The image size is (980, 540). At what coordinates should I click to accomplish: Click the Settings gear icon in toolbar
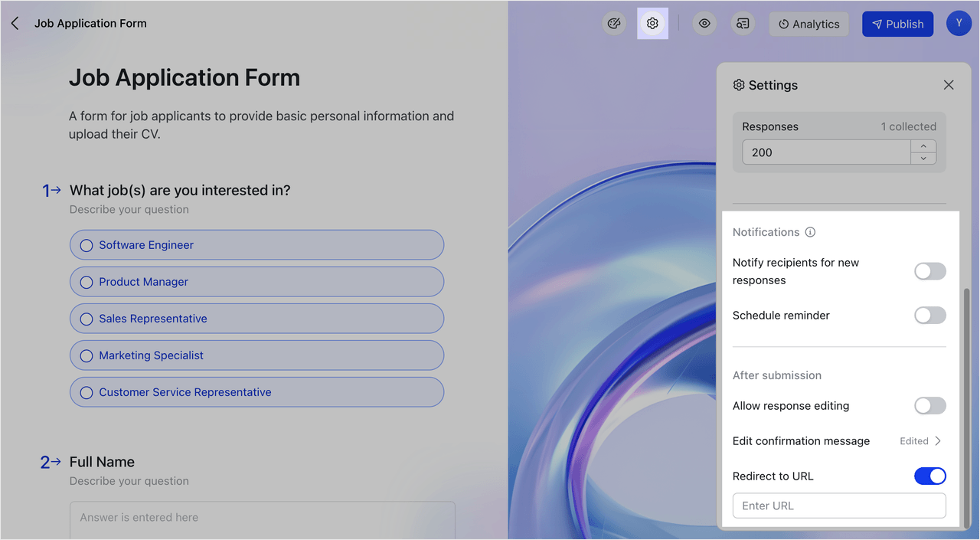pos(652,23)
